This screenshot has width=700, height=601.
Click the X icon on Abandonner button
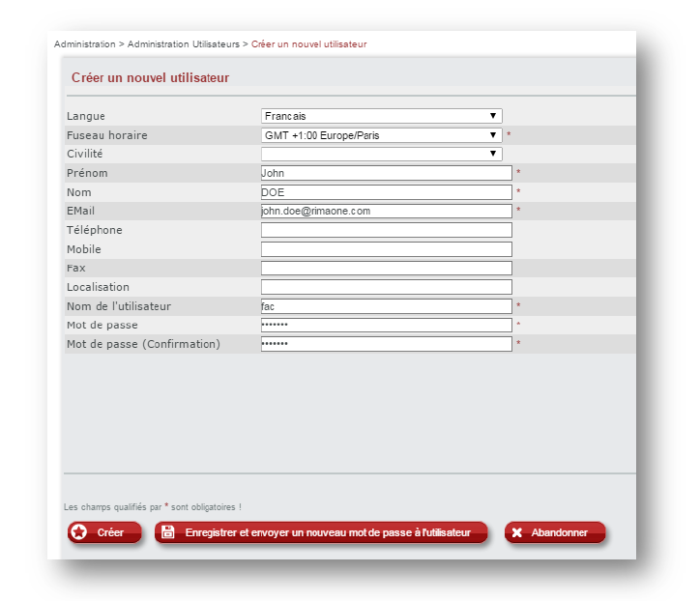pos(517,532)
